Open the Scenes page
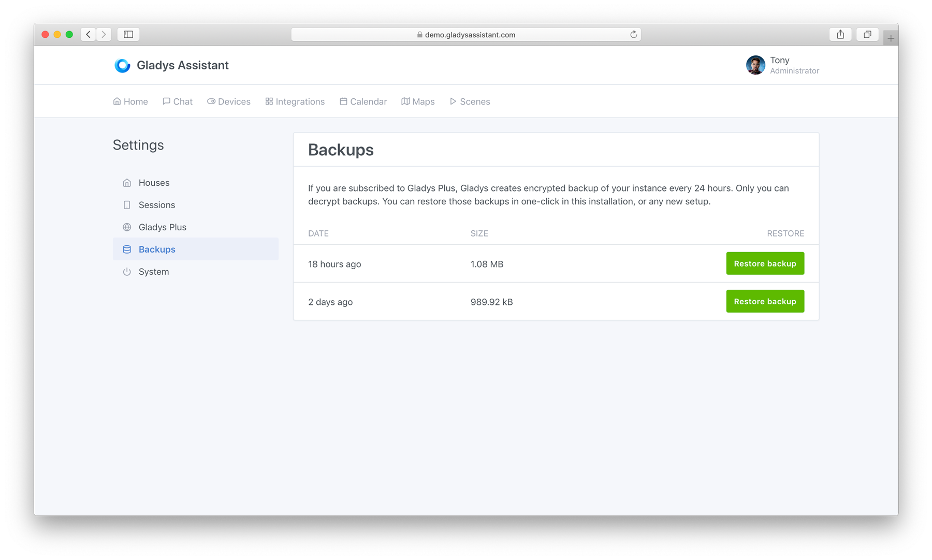The height and width of the screenshot is (560, 932). coord(470,101)
